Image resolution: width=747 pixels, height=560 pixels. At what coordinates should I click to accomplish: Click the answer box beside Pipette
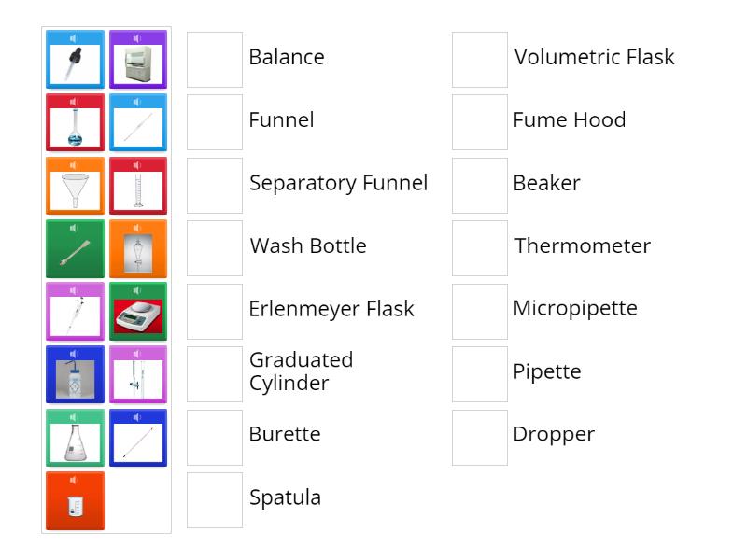point(479,372)
